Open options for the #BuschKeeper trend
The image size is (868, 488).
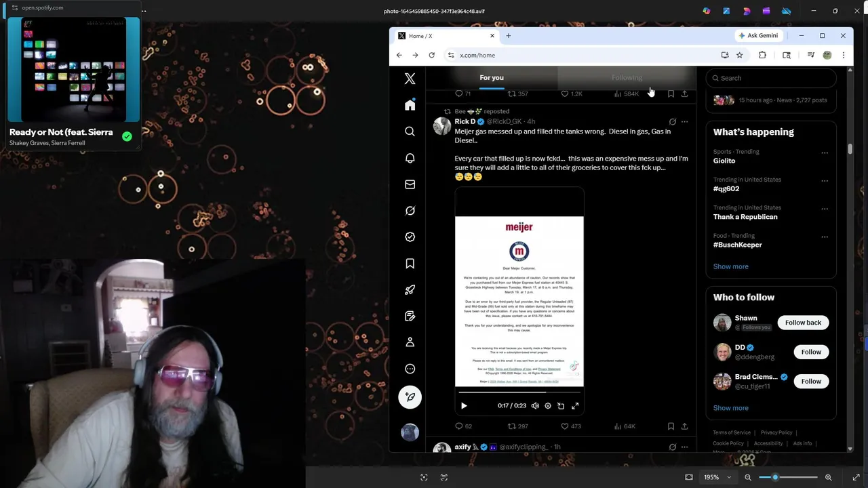(825, 237)
